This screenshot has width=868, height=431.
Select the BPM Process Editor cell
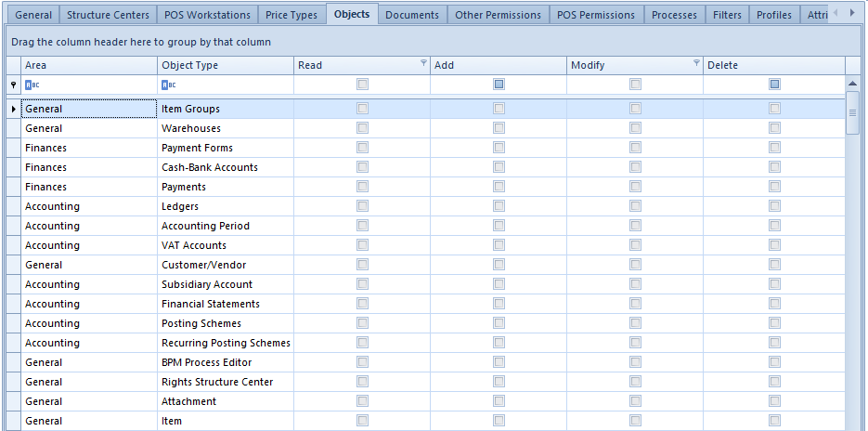pyautogui.click(x=226, y=362)
